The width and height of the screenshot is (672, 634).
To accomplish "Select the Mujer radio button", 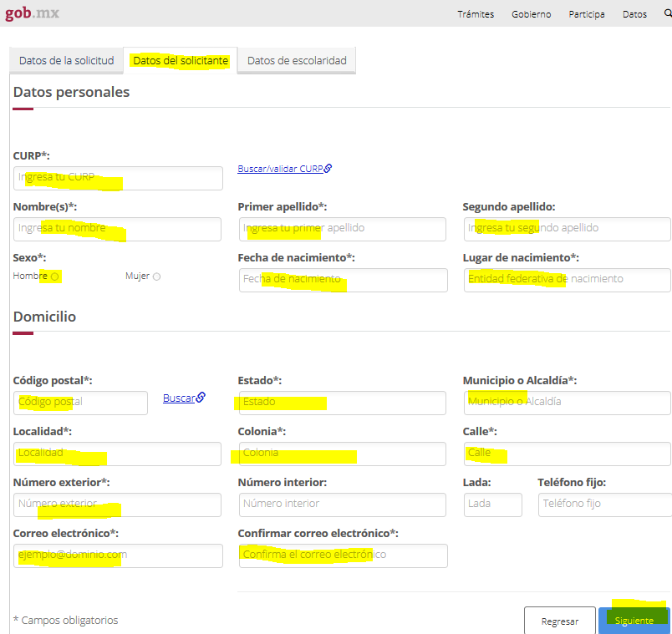I will [x=156, y=276].
